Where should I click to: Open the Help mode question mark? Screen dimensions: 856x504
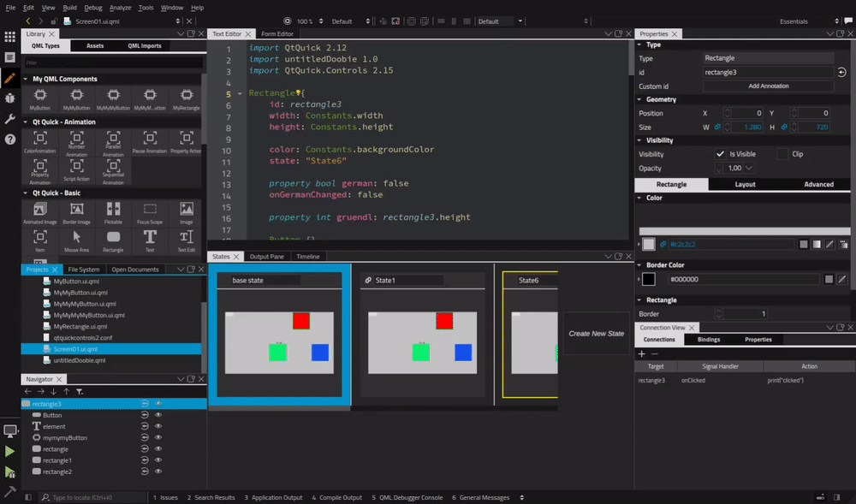pos(9,139)
